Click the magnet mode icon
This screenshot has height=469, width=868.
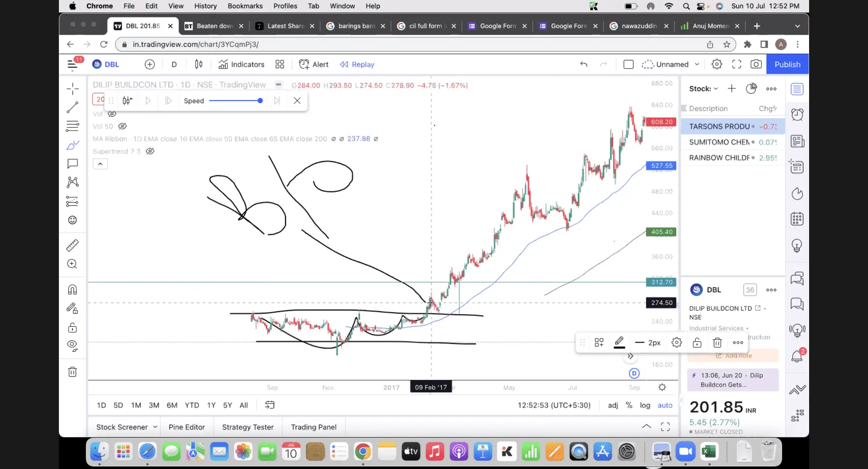click(x=72, y=290)
